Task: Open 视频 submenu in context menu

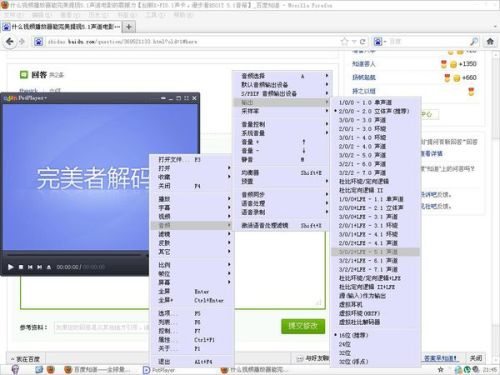Action: (191, 216)
